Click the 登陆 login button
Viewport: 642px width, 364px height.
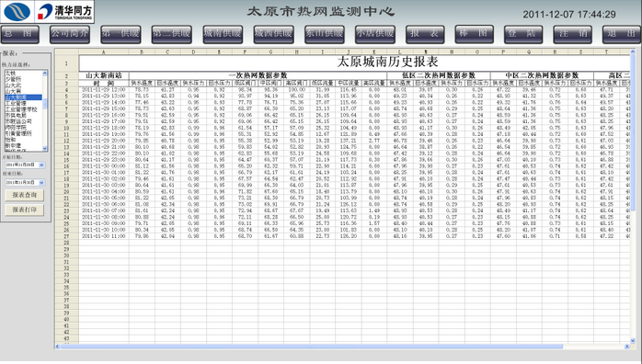tap(523, 34)
